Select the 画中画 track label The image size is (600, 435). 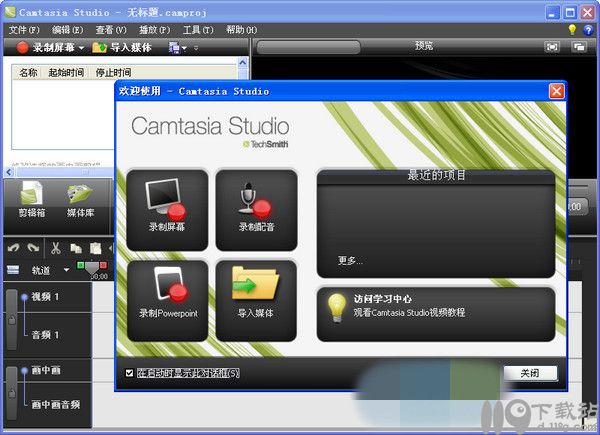coord(46,370)
